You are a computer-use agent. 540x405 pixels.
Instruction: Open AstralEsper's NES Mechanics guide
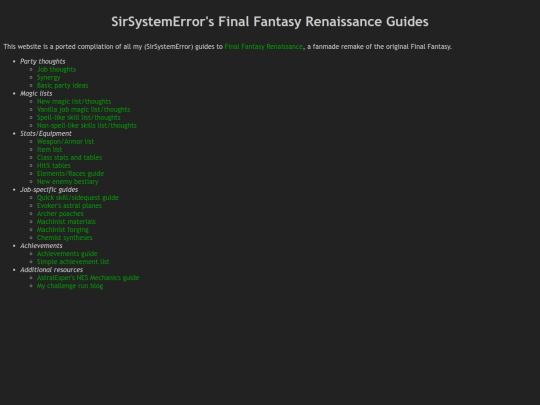point(88,278)
